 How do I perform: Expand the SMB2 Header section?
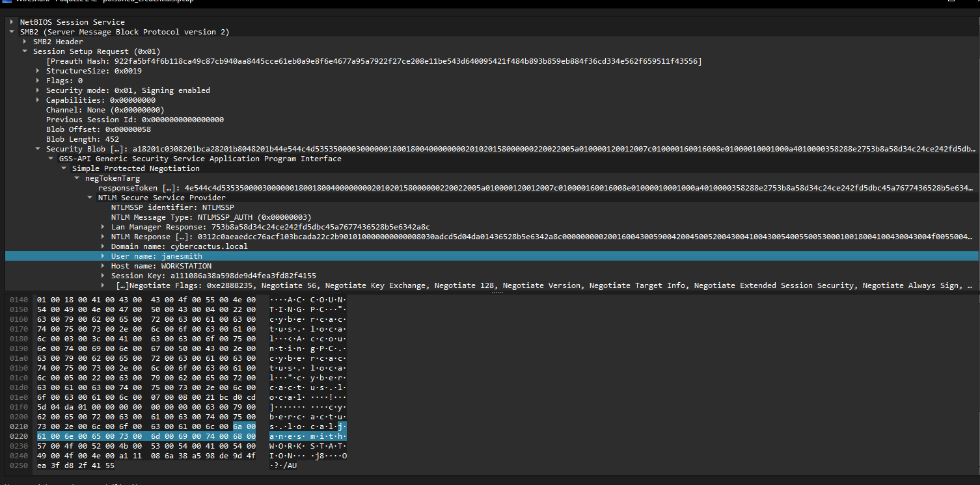coord(25,42)
